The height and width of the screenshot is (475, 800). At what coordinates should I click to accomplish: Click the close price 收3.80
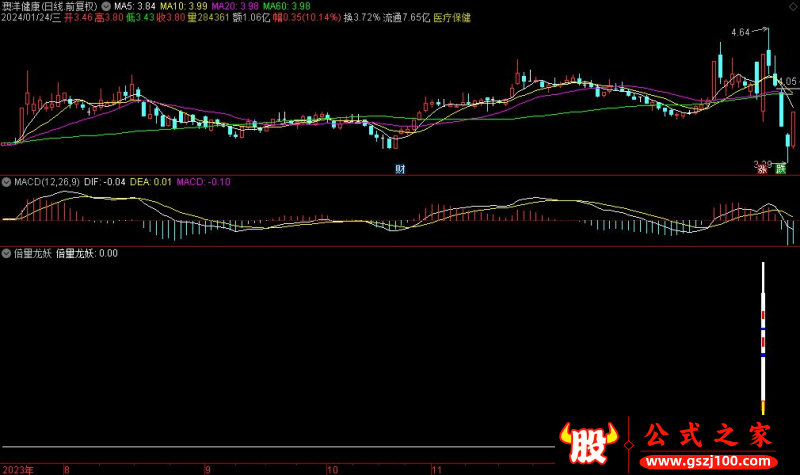tap(171, 18)
